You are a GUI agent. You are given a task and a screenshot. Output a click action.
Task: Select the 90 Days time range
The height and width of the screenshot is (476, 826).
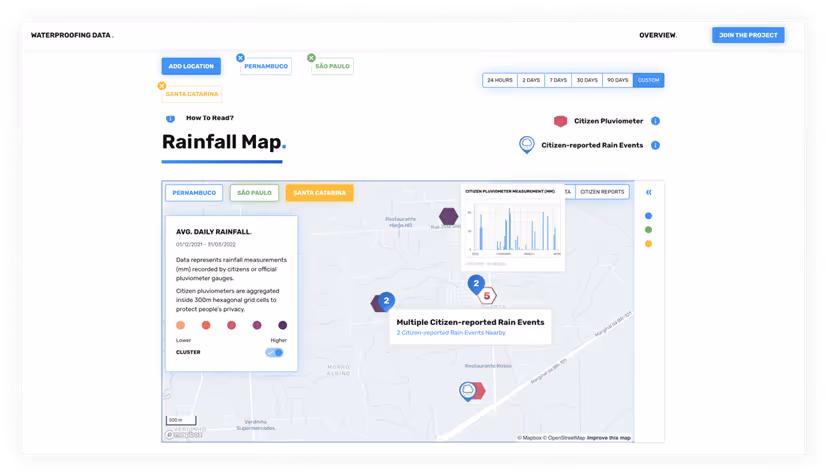(x=617, y=80)
